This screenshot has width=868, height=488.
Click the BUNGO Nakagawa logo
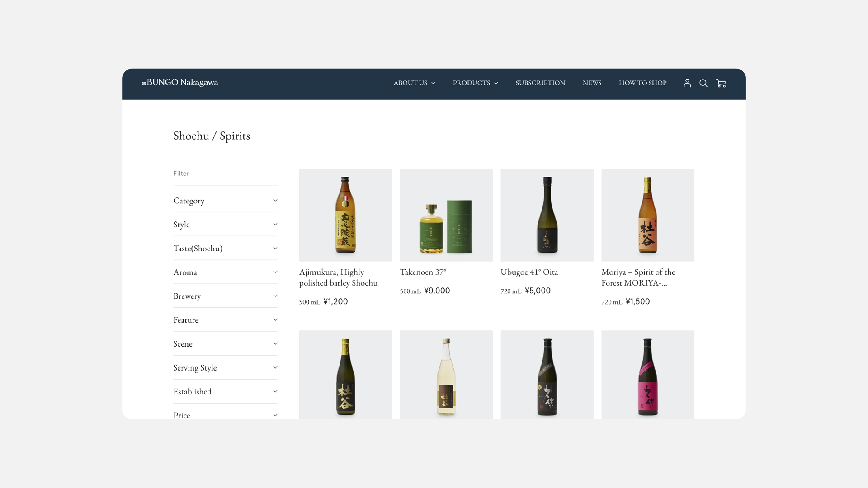click(180, 83)
